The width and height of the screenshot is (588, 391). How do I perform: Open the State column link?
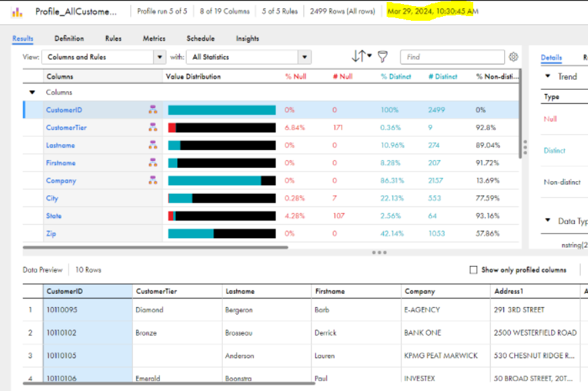(54, 216)
